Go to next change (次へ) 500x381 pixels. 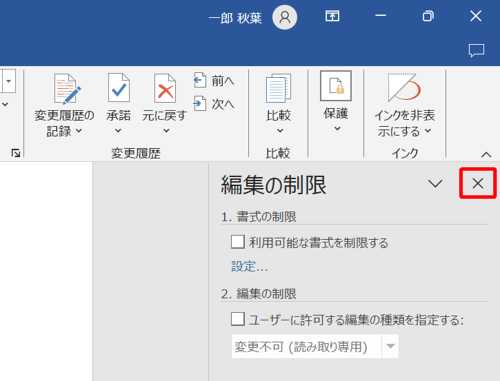(214, 104)
